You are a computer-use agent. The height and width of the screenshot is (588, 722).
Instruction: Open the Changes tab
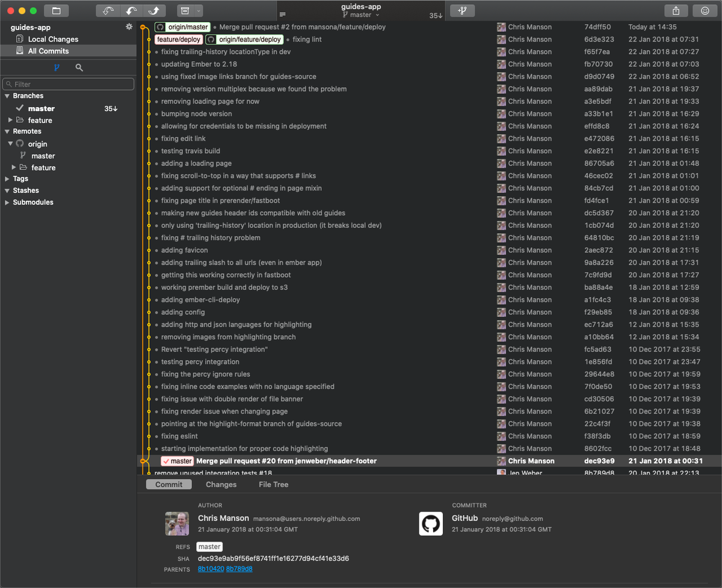(221, 485)
